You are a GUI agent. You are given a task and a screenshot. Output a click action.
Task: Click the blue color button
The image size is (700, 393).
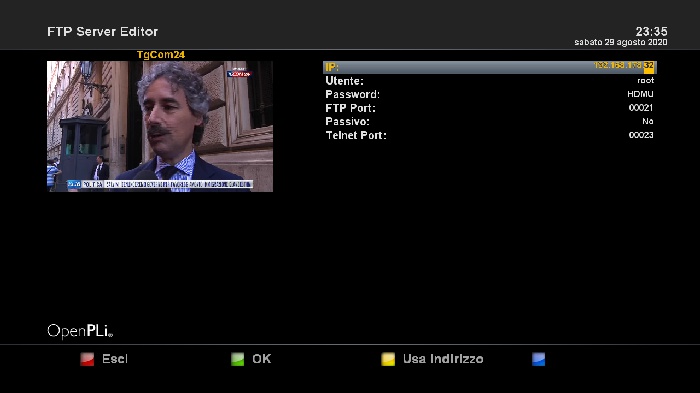pyautogui.click(x=538, y=359)
